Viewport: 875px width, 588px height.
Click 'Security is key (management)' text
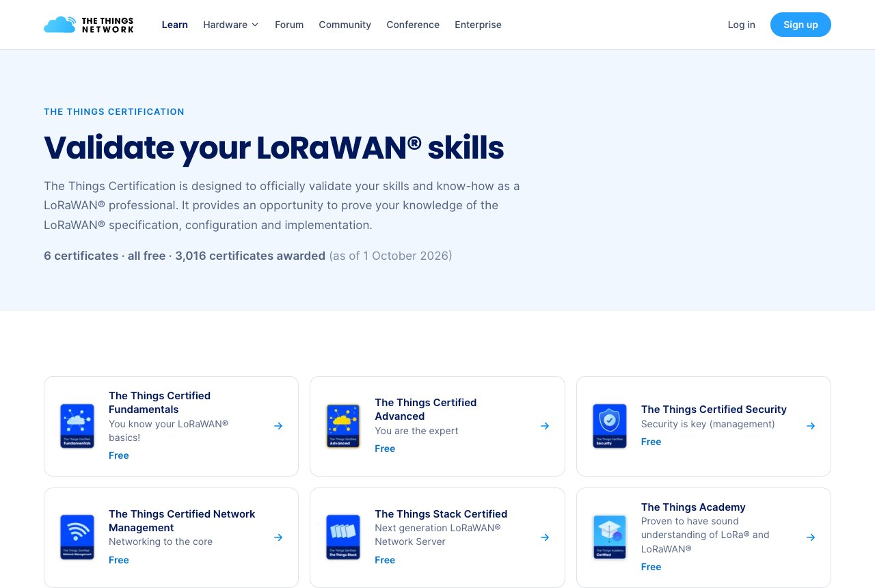(x=708, y=424)
